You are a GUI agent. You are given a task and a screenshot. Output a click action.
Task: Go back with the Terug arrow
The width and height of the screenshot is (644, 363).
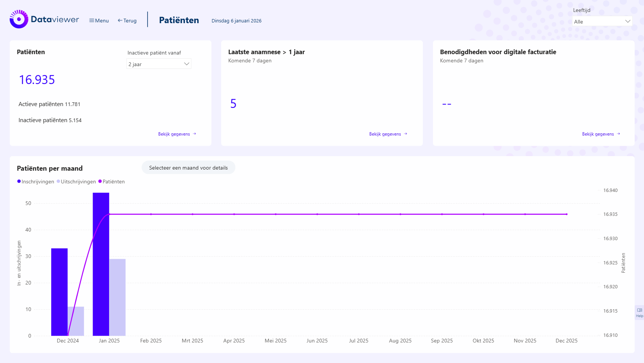pyautogui.click(x=127, y=21)
